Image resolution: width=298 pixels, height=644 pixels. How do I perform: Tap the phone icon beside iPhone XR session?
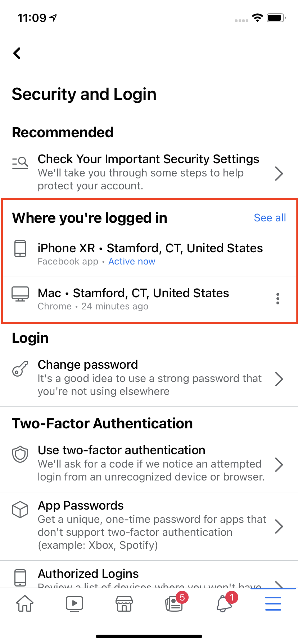pyautogui.click(x=21, y=248)
